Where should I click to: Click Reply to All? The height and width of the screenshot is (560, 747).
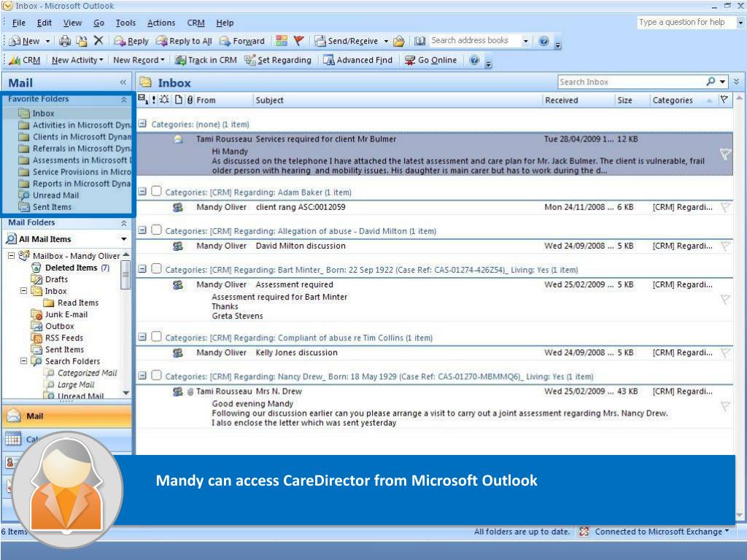click(184, 41)
